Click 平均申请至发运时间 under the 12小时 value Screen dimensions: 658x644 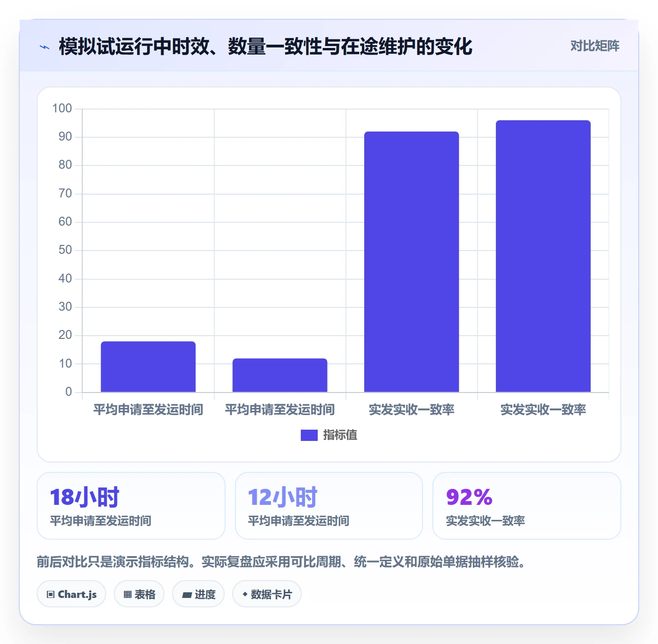pyautogui.click(x=298, y=521)
